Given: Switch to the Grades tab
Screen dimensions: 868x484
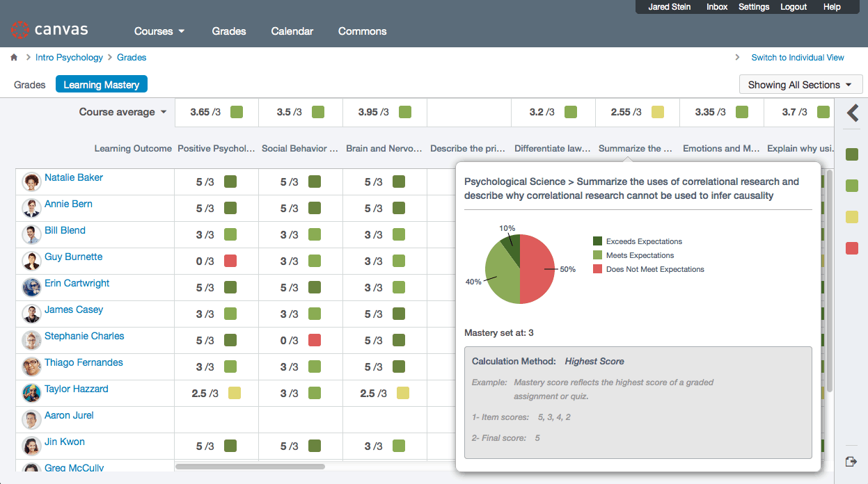Looking at the screenshot, I should (29, 83).
